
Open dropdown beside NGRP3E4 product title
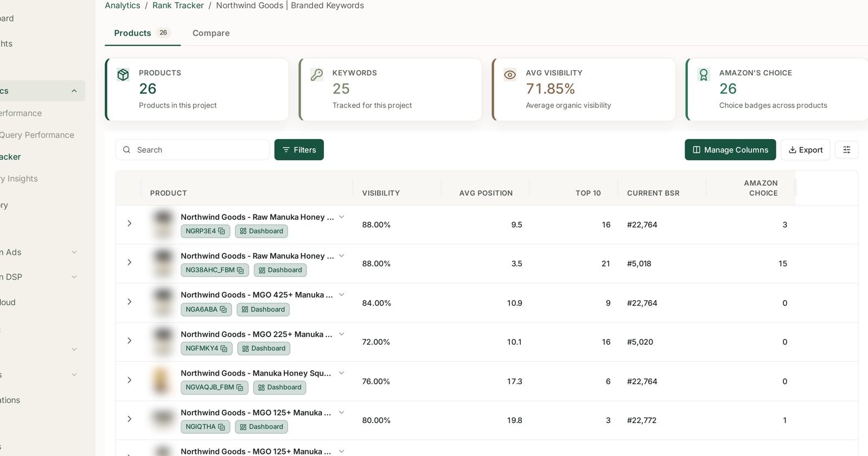pyautogui.click(x=342, y=217)
